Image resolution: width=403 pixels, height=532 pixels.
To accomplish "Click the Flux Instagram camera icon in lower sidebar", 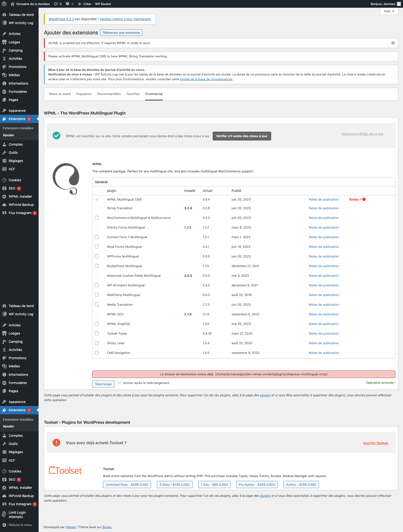I will [4, 504].
